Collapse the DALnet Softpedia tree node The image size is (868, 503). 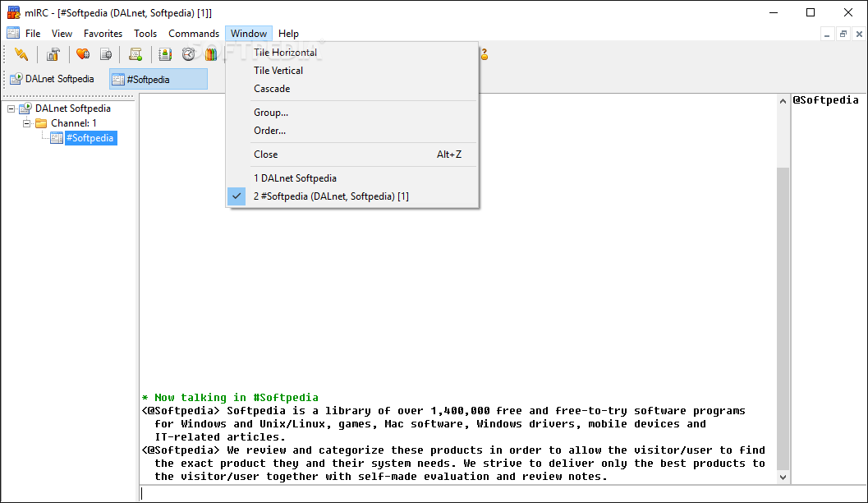point(11,108)
